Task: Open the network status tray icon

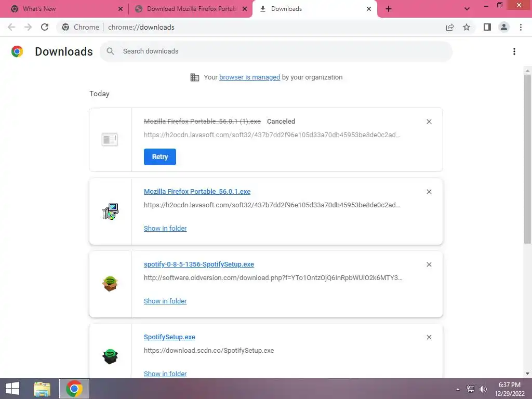Action: tap(471, 389)
